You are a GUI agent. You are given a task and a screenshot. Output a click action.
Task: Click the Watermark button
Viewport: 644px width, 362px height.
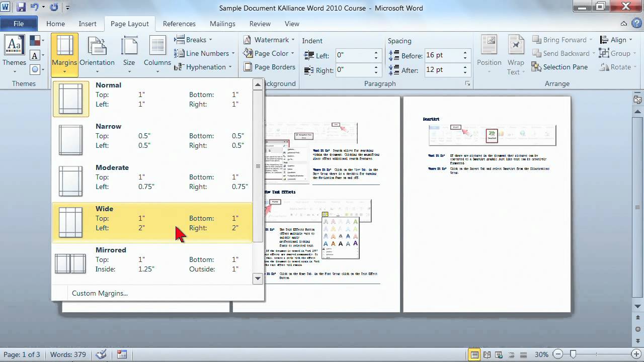(269, 40)
